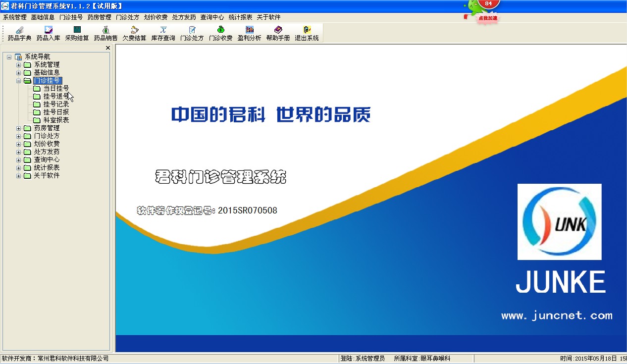
Task: Expand the 门诊处方 tree node
Action: [19, 136]
